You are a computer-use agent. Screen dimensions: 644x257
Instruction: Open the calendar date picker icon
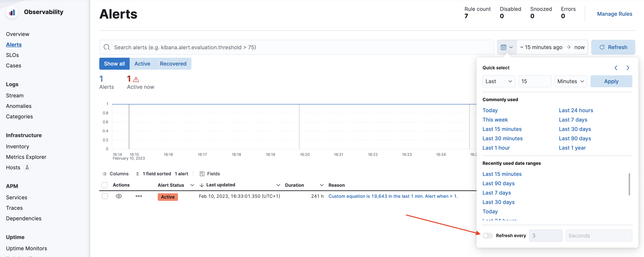click(x=504, y=47)
